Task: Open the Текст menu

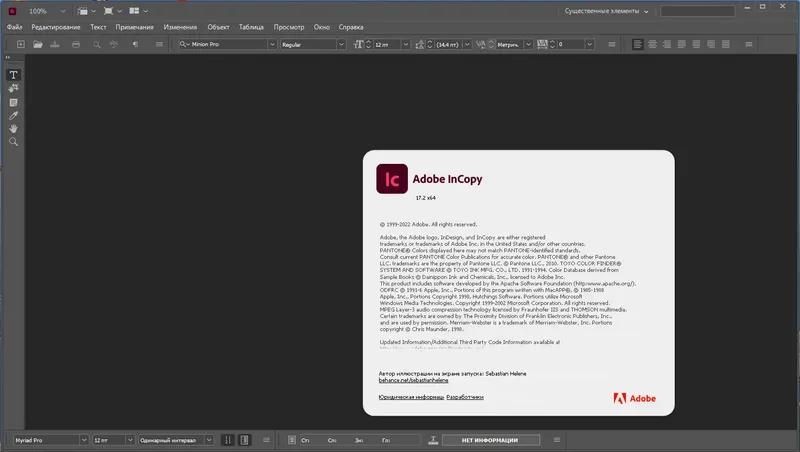Action: point(98,27)
